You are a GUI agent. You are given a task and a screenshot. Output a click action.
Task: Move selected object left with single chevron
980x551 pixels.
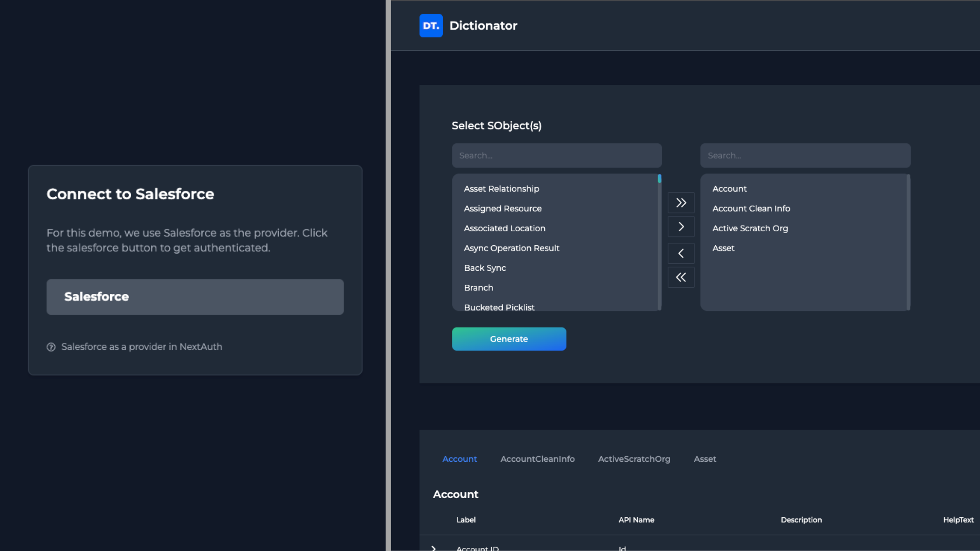(681, 253)
